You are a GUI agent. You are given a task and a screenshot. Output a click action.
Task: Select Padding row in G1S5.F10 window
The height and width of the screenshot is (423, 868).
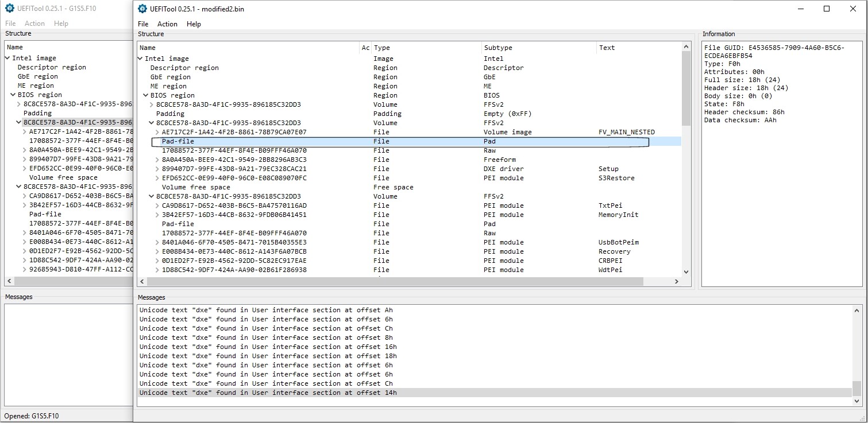[69, 113]
